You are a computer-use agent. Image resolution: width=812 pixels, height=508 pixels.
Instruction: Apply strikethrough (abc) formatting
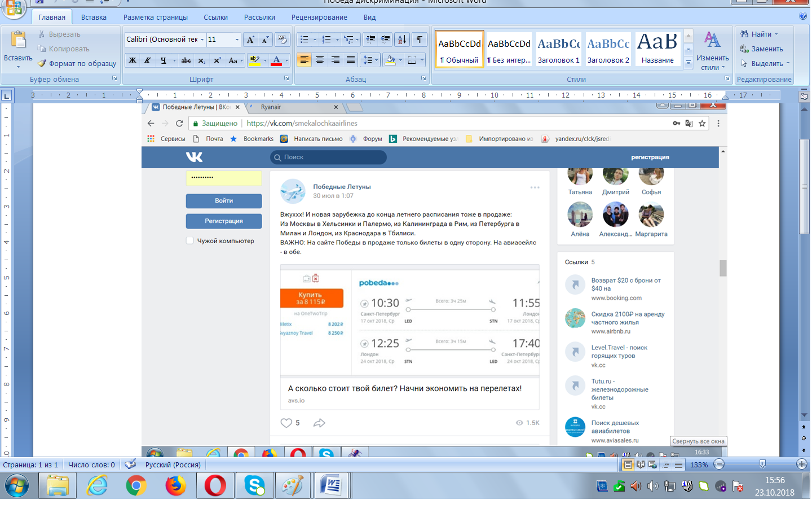pyautogui.click(x=186, y=60)
